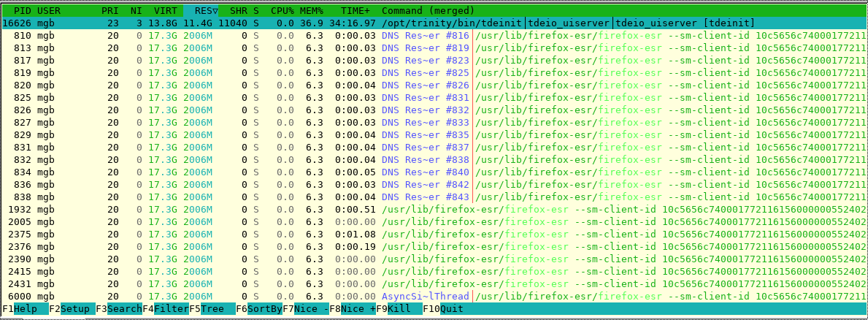Click the 0:00.19 time value in row 2376
The image size is (868, 320).
coord(355,248)
